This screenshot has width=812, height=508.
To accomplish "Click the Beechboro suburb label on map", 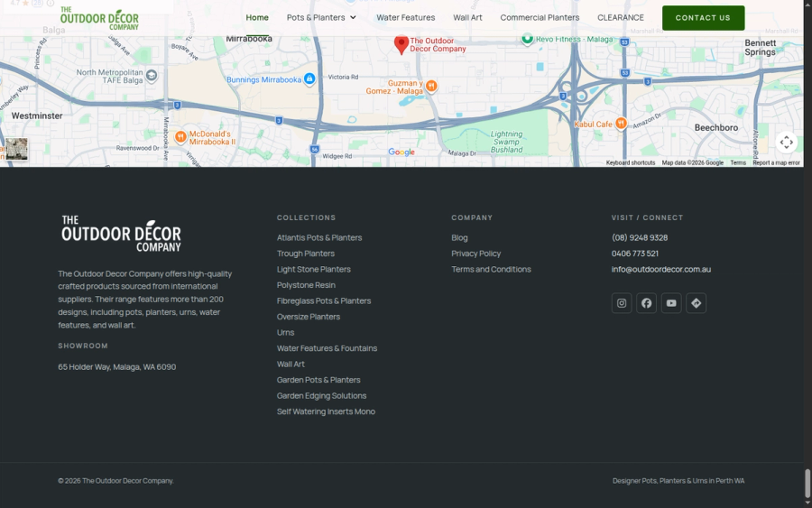I will (x=716, y=128).
